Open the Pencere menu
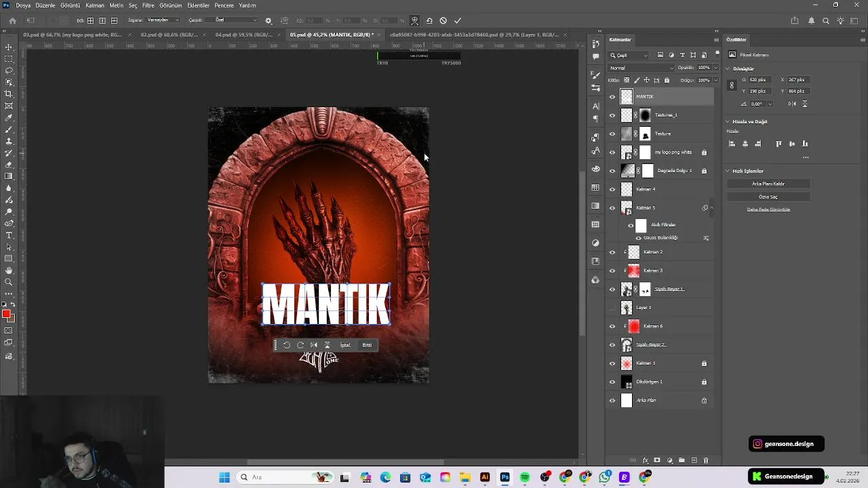Viewport: 868px width, 488px height. pyautogui.click(x=224, y=5)
